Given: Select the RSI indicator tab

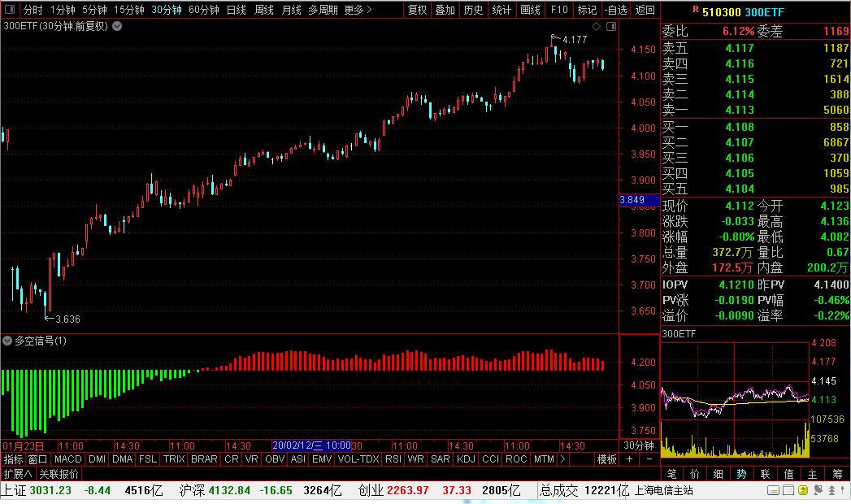Looking at the screenshot, I should (x=393, y=459).
